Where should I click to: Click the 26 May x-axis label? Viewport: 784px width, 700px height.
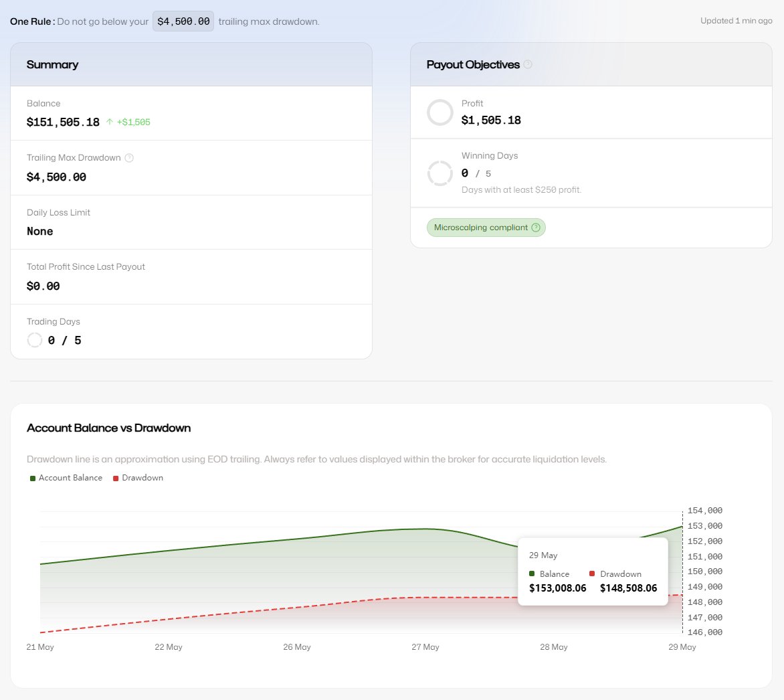297,647
